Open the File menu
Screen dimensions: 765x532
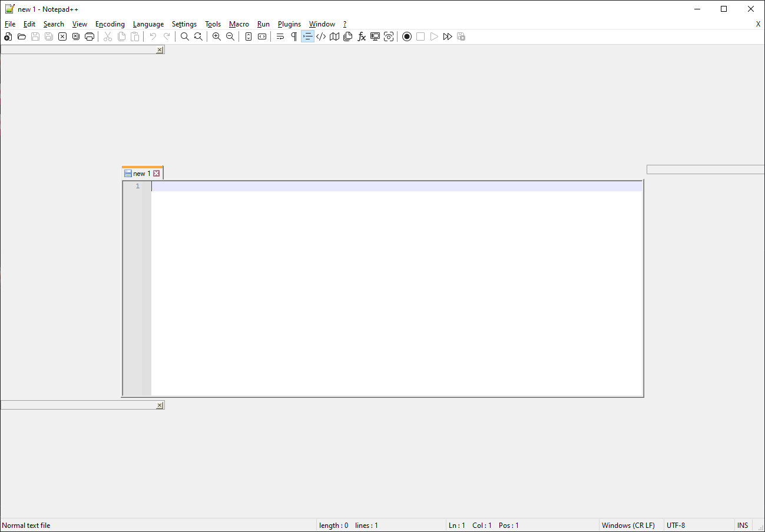[10, 24]
